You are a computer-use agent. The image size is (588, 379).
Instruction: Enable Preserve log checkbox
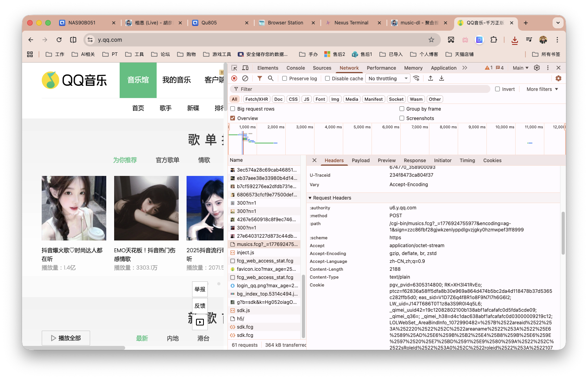285,78
